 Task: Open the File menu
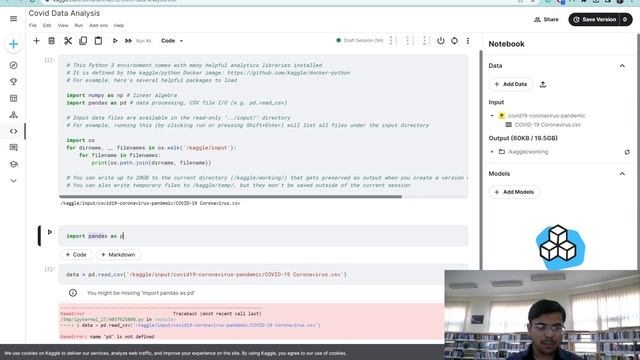[33, 25]
